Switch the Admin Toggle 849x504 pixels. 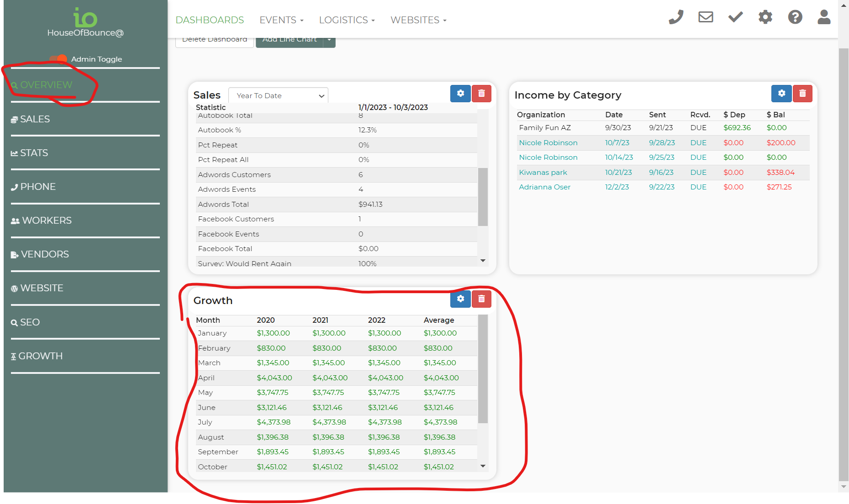[x=58, y=59]
